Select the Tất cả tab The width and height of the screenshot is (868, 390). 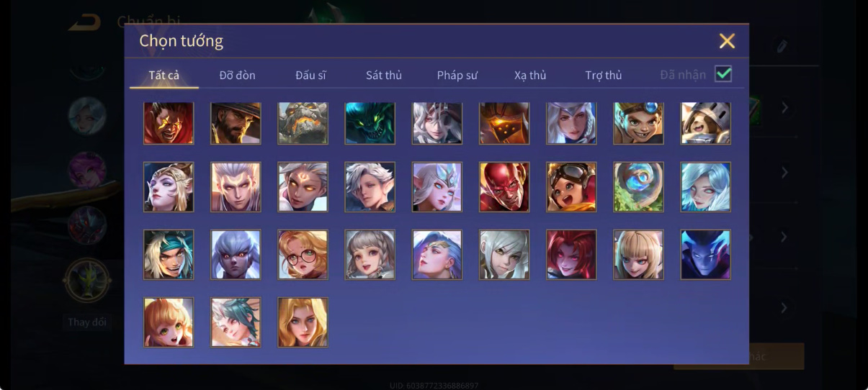[x=164, y=75]
